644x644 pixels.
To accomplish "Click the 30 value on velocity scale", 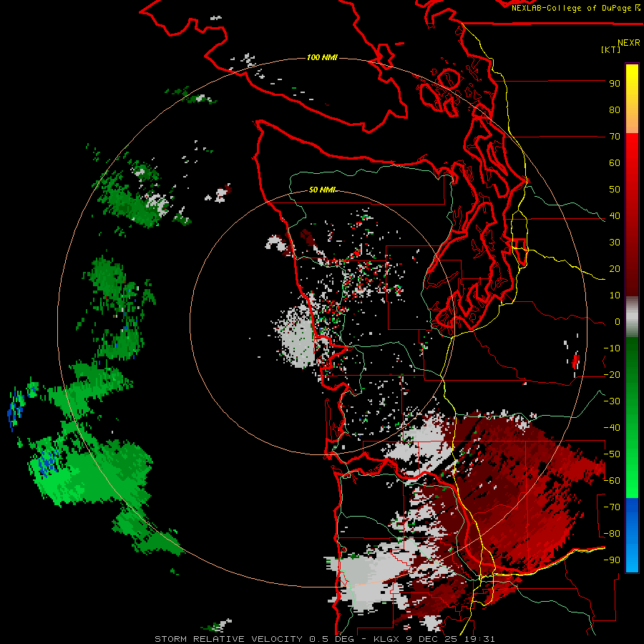I will [x=615, y=243].
